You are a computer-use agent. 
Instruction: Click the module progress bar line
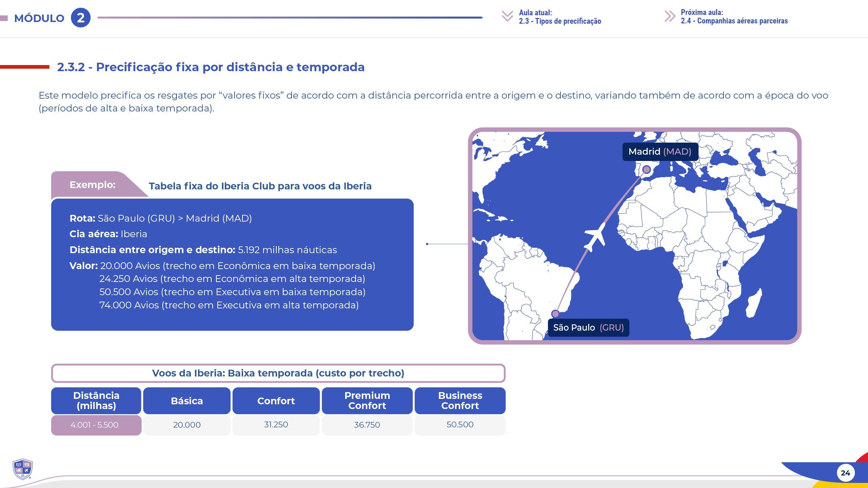[290, 18]
